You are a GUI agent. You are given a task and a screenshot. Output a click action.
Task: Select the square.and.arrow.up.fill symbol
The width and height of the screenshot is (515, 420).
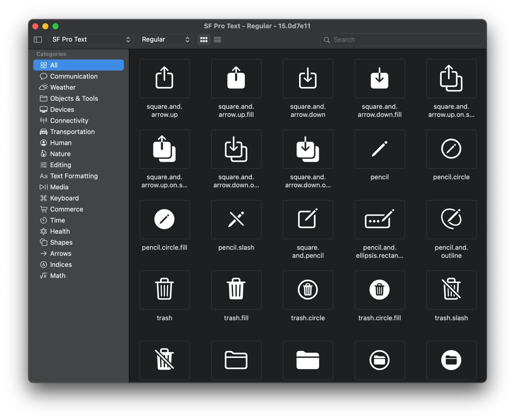click(236, 78)
